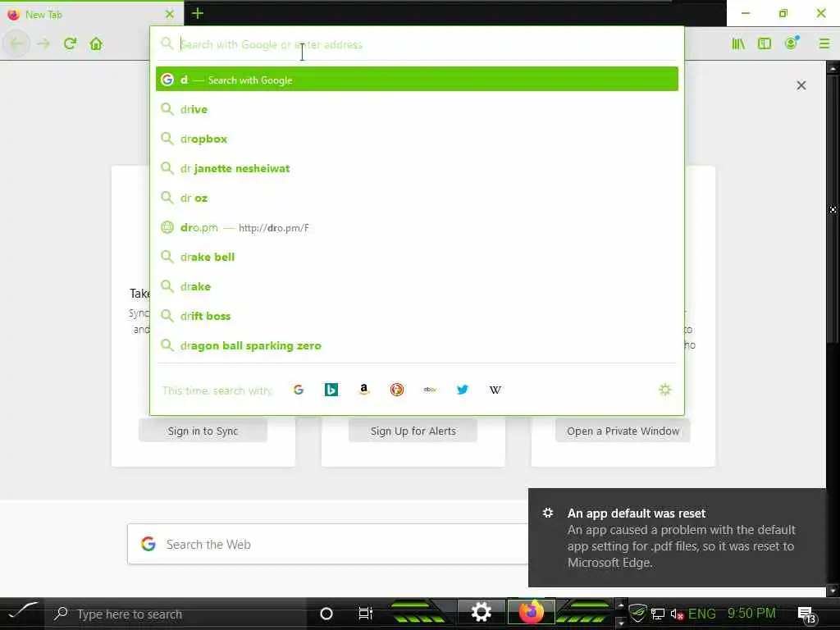The height and width of the screenshot is (630, 840).
Task: Select the 'dr oz' suggestion
Action: click(x=417, y=198)
